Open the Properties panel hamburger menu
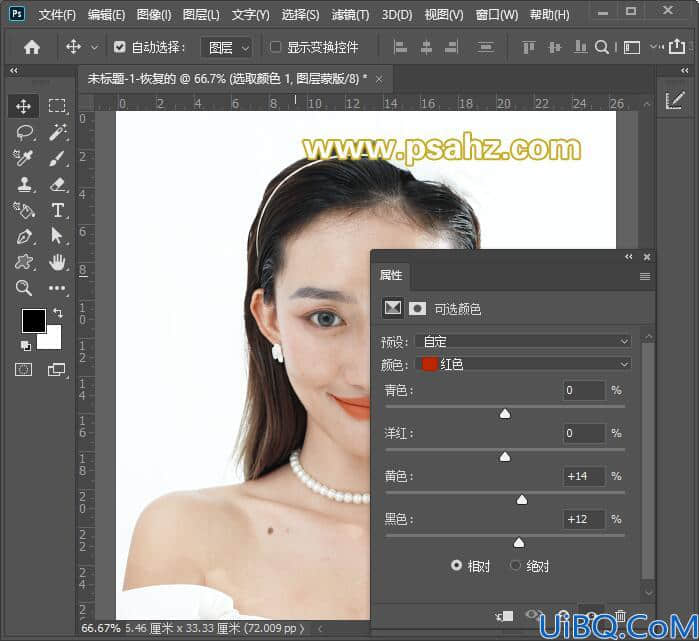The image size is (699, 641). point(645,276)
